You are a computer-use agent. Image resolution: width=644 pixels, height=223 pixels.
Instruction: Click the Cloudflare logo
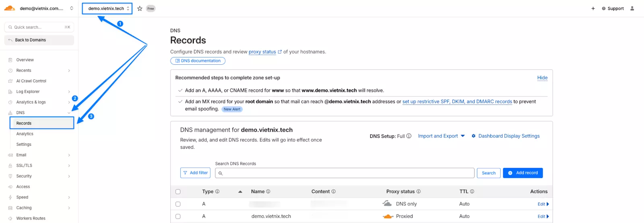[x=9, y=8]
